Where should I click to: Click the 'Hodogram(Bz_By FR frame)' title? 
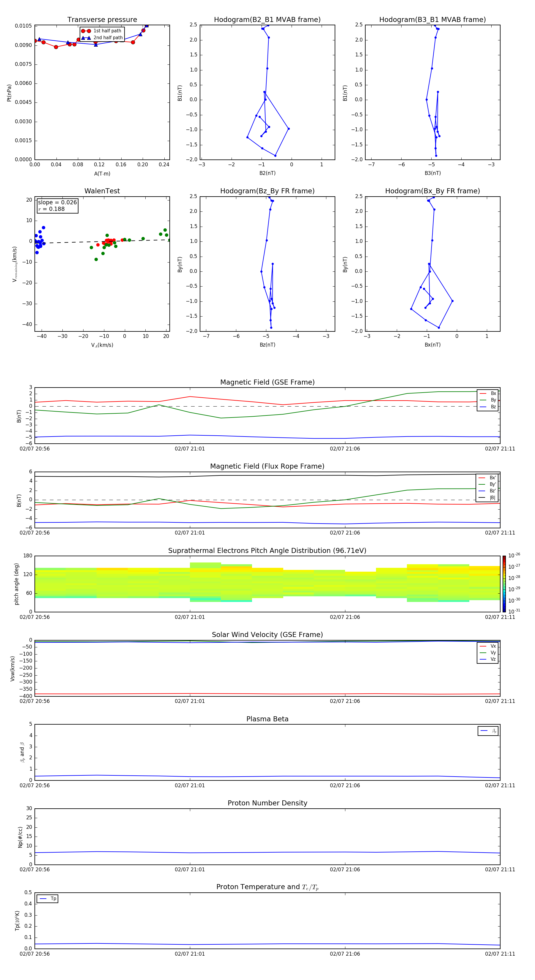point(267,191)
